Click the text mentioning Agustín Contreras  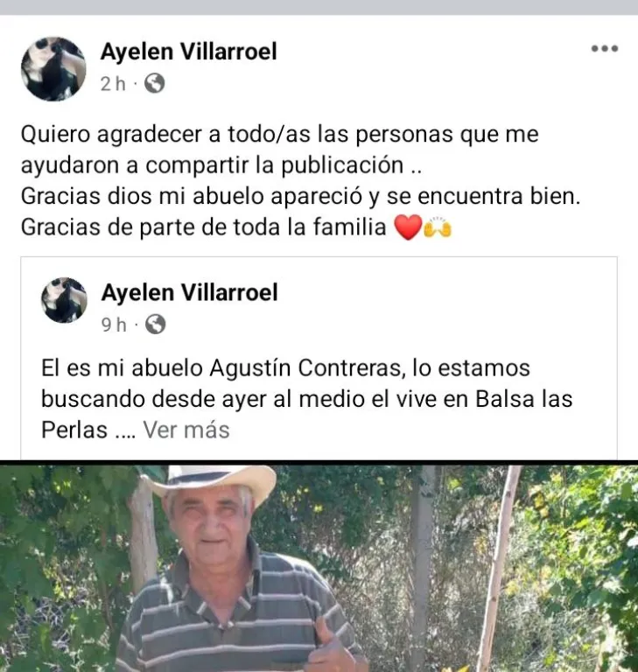[x=285, y=367]
